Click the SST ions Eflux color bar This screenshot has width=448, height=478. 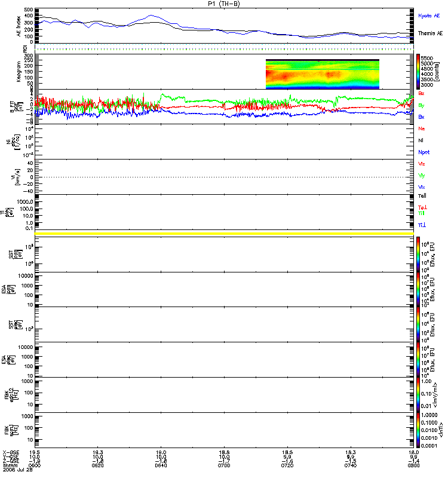418,255
